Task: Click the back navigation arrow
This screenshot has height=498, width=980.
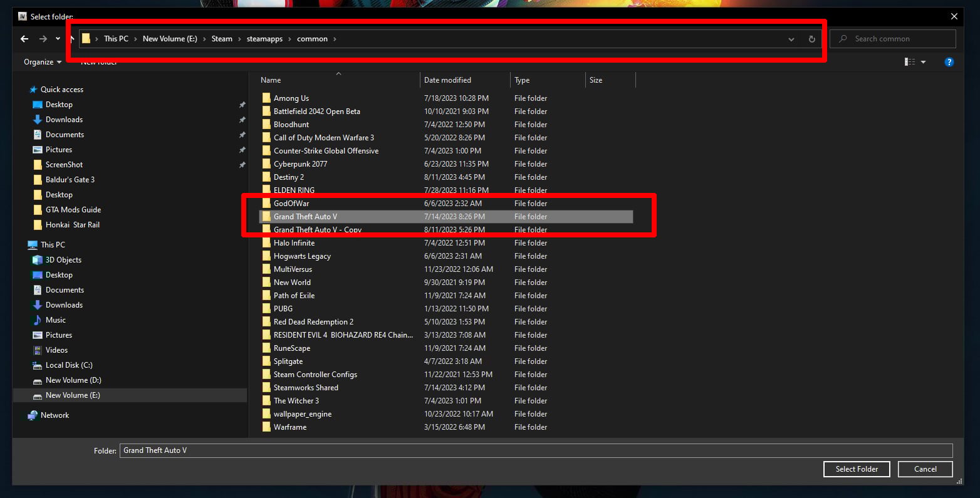Action: pyautogui.click(x=24, y=38)
